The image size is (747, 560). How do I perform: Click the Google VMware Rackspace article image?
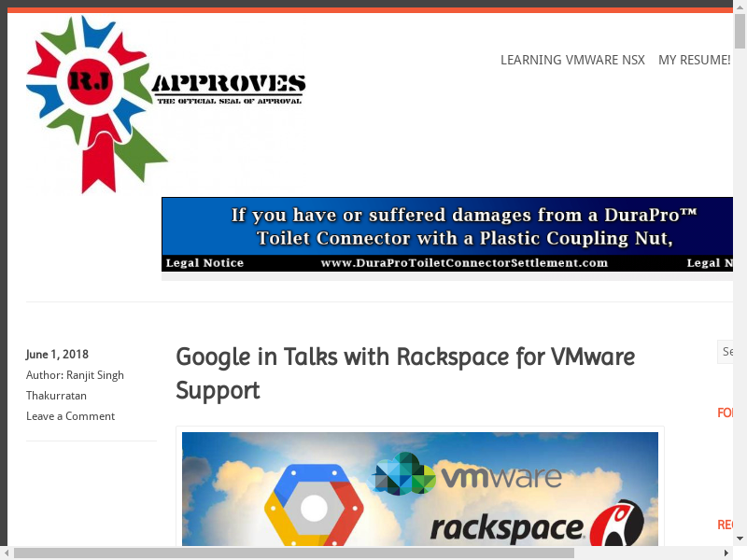(x=420, y=488)
